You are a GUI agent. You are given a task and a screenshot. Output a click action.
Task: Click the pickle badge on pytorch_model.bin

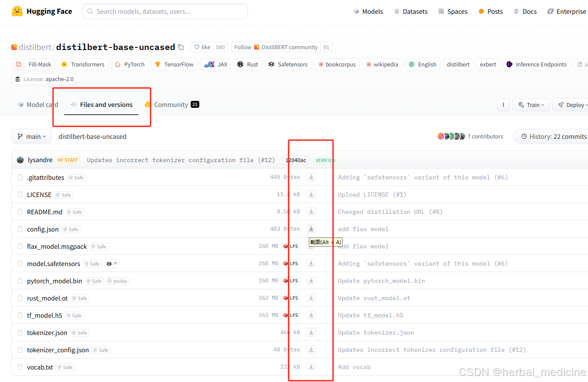click(x=117, y=281)
